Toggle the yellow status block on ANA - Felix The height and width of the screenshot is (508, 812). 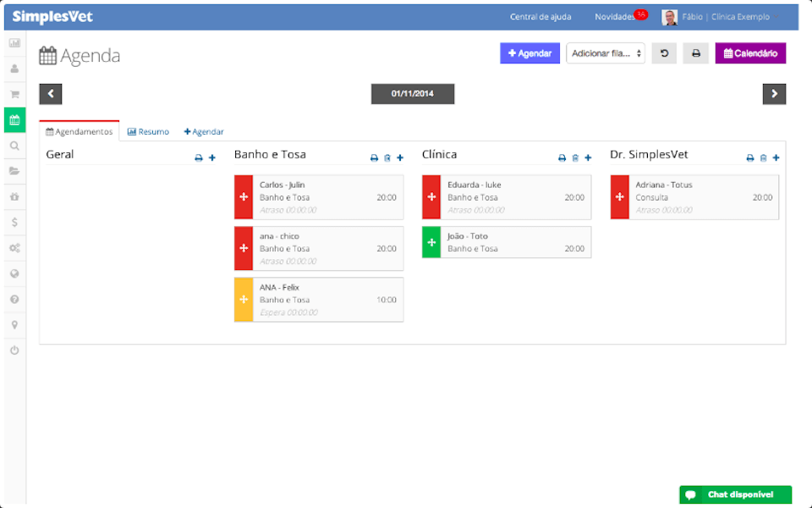tap(243, 299)
